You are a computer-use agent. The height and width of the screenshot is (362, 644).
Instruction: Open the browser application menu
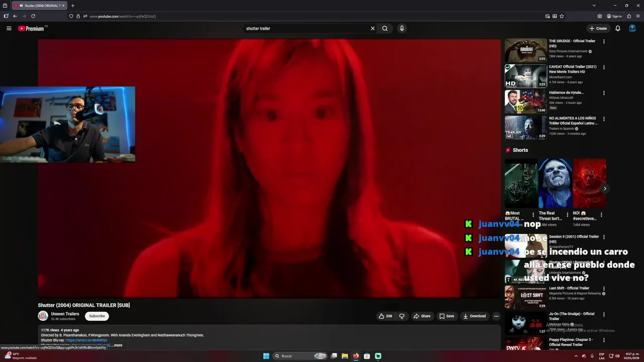pos(638,16)
